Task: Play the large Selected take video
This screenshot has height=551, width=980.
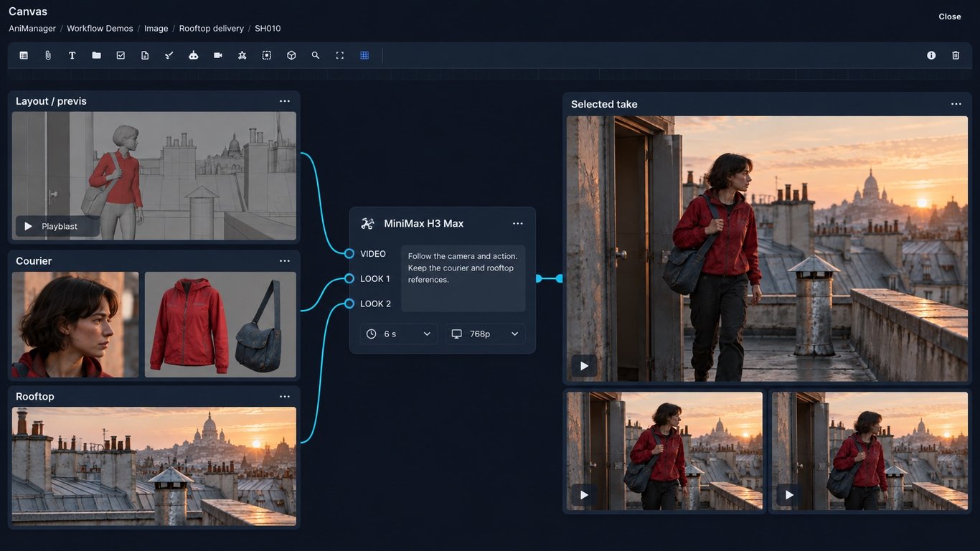Action: click(584, 366)
